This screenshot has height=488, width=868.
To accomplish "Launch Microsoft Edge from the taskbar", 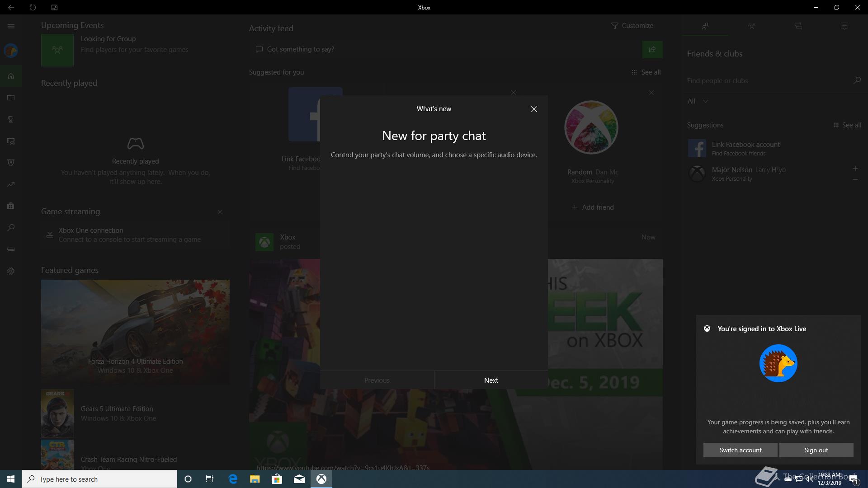I will click(233, 479).
